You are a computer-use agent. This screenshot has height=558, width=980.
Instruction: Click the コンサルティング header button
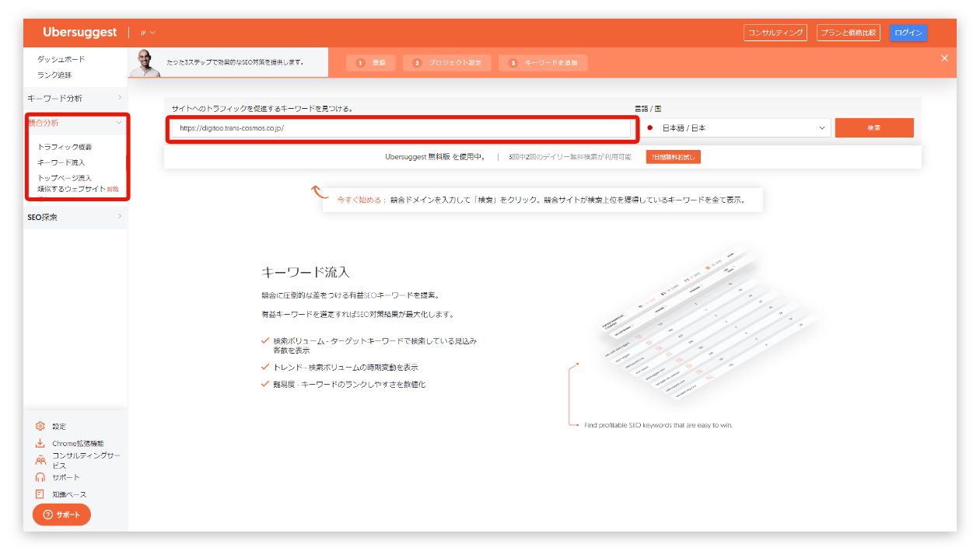tap(775, 33)
